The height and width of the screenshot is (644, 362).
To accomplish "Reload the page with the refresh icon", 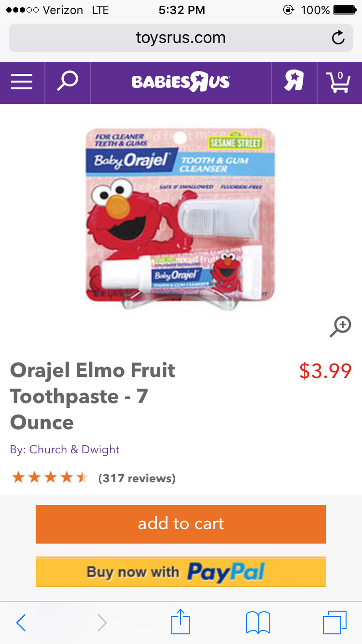I will point(338,38).
